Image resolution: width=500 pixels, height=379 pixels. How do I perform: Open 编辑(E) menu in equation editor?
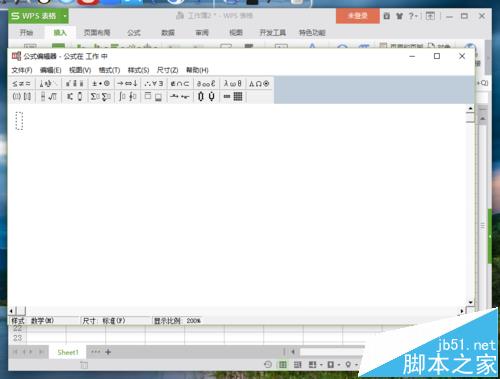click(x=50, y=70)
